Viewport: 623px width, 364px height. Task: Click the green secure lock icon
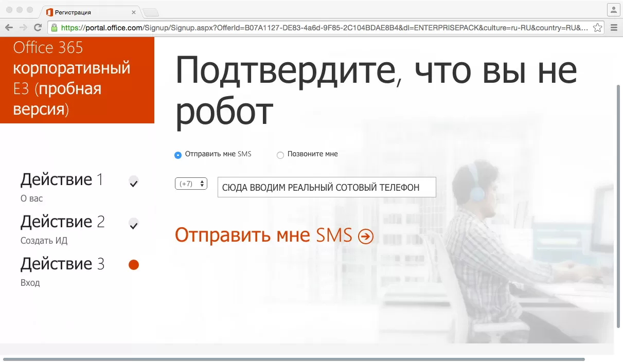(54, 28)
